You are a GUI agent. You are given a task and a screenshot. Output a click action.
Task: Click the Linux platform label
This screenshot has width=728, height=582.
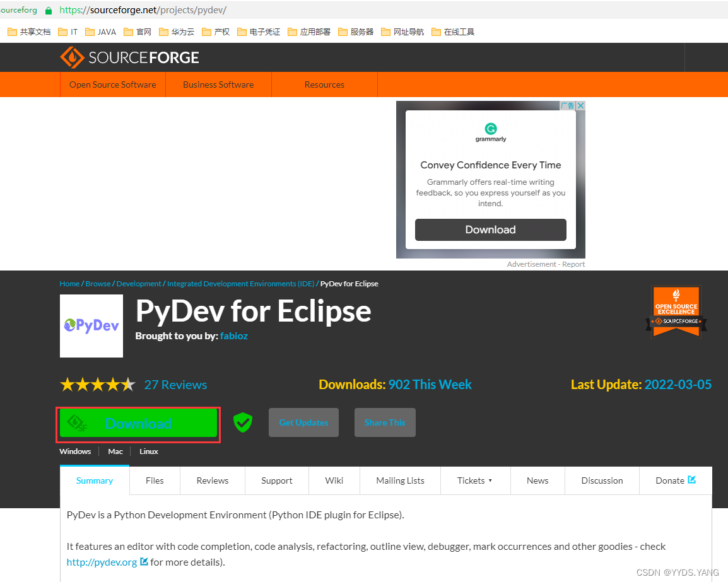(x=149, y=451)
